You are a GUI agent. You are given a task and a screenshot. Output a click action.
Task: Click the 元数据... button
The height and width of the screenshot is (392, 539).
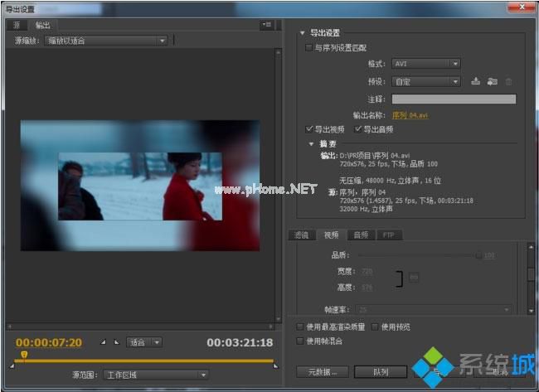pos(323,372)
